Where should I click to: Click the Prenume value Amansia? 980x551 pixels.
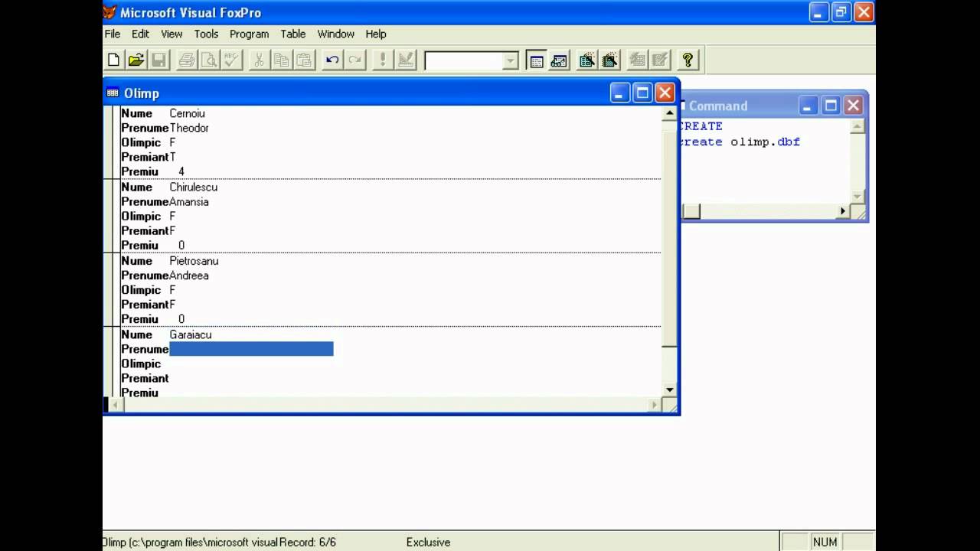pos(189,202)
